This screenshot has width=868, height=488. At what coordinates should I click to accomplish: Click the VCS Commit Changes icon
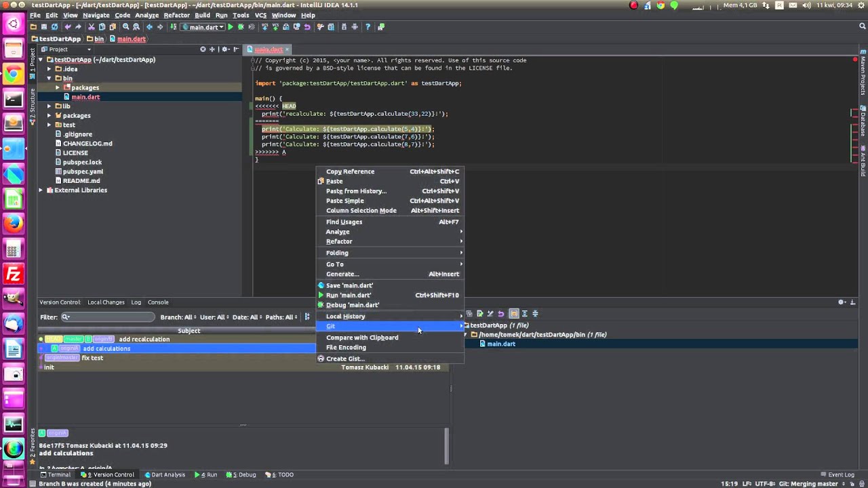coord(275,27)
